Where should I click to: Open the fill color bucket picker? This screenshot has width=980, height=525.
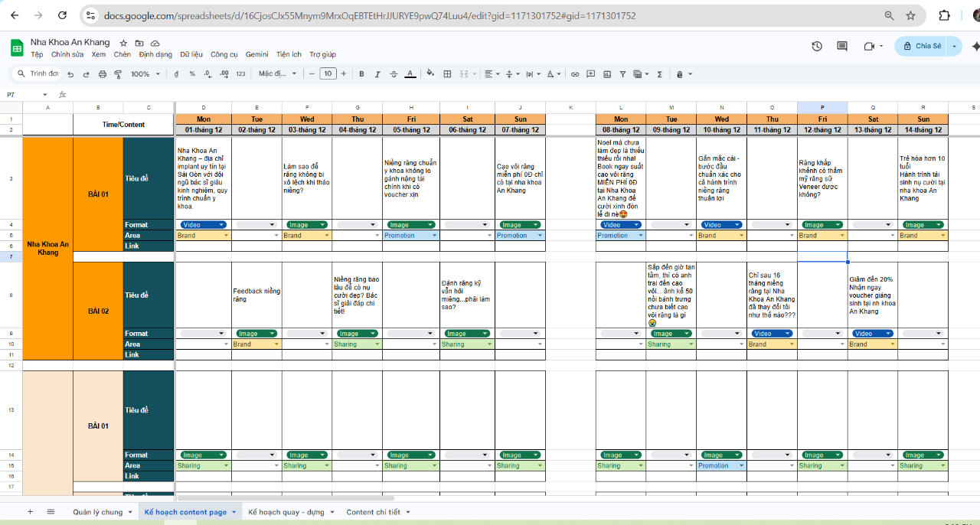coord(430,74)
